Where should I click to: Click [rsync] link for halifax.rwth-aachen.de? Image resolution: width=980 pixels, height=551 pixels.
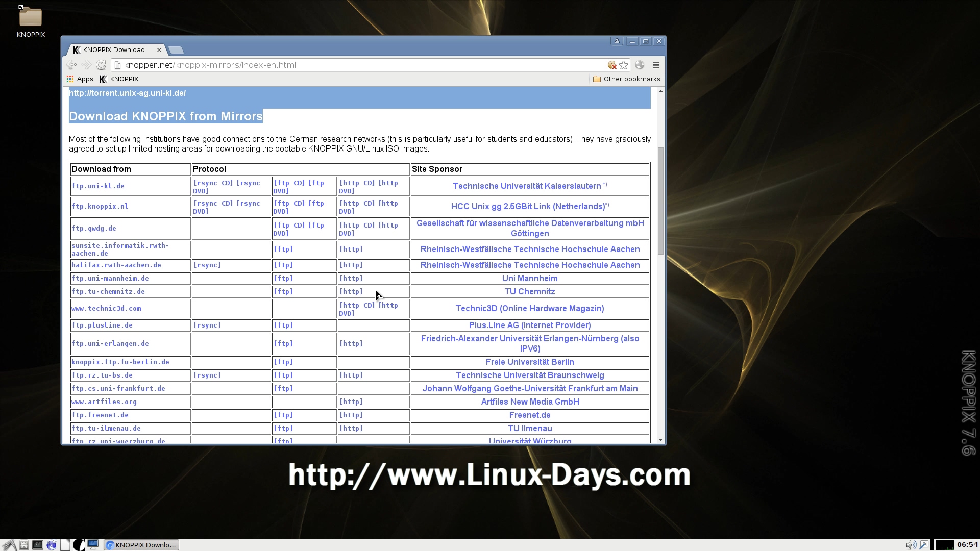(x=207, y=265)
